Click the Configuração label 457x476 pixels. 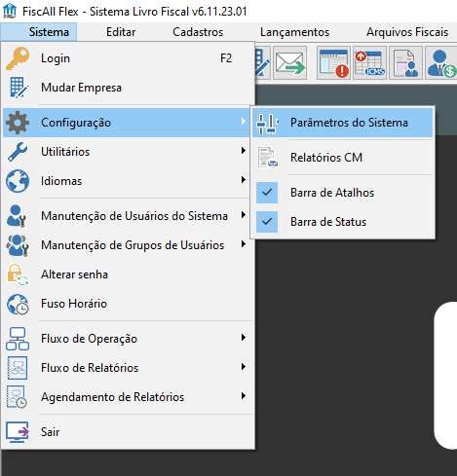point(76,123)
